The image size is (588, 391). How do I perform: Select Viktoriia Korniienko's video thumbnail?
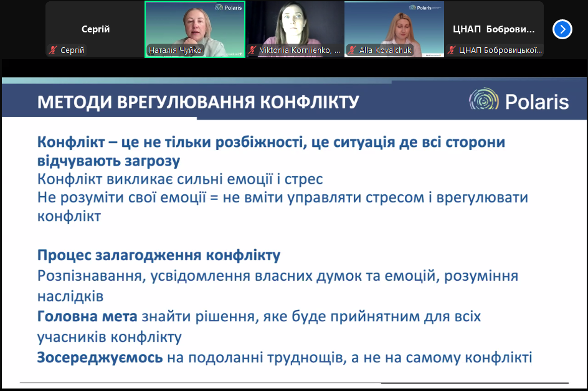(x=295, y=29)
